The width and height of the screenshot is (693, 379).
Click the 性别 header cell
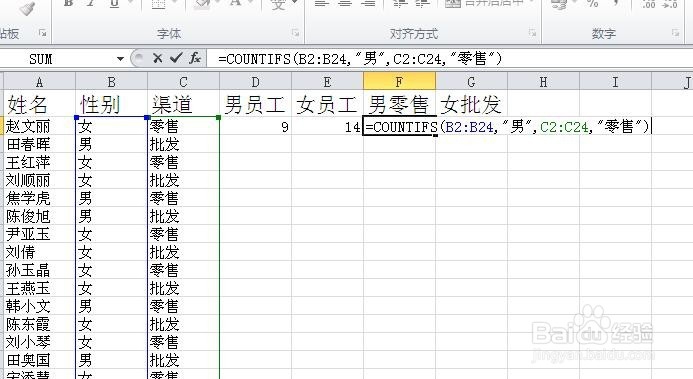(111, 104)
